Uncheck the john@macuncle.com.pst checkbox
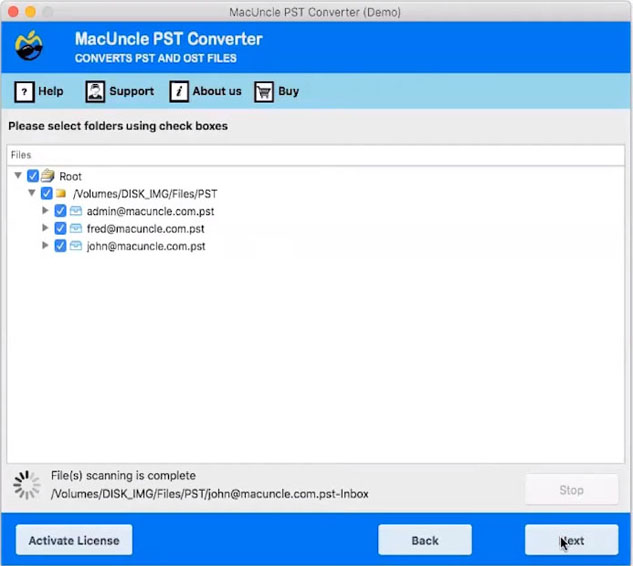This screenshot has width=633, height=566. pos(60,246)
